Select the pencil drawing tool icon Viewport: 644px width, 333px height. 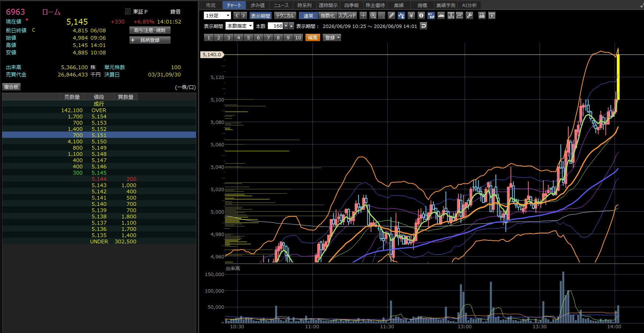391,15
